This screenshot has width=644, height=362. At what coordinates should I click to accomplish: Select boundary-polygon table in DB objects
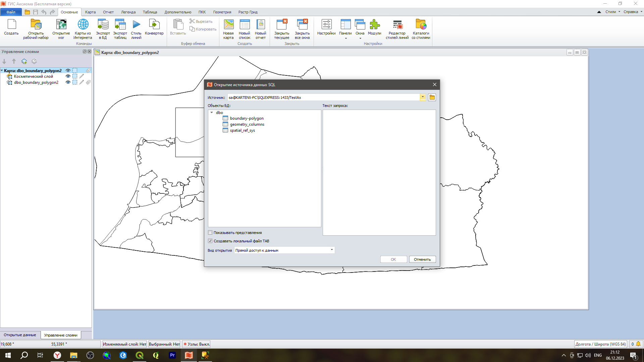(x=247, y=118)
